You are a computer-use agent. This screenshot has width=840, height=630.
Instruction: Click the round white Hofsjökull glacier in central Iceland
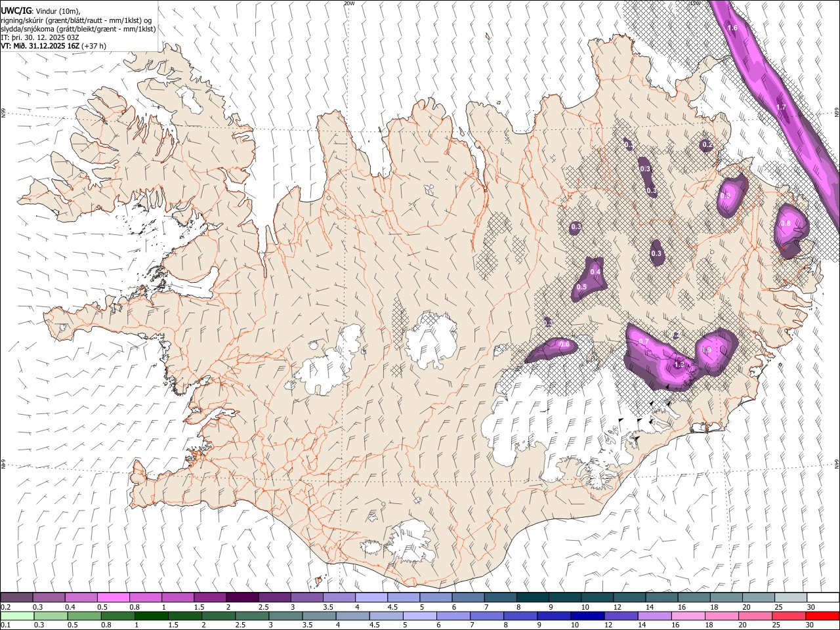click(x=431, y=340)
